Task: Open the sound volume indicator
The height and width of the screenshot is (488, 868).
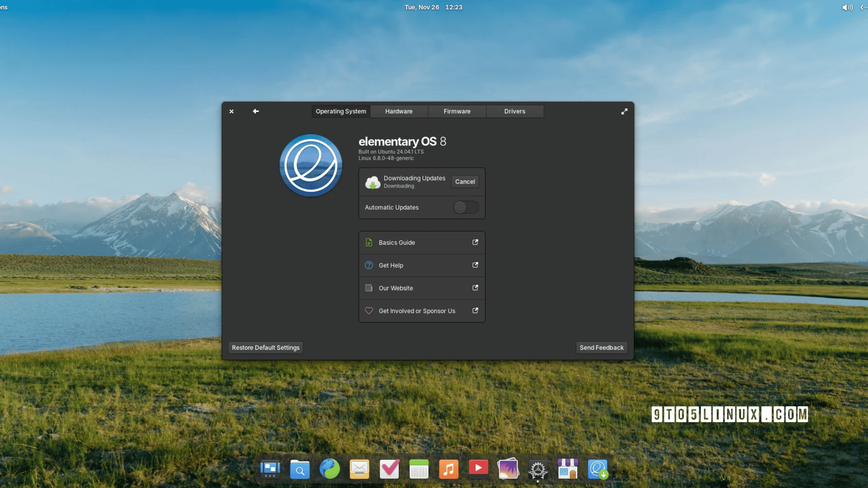Action: [x=847, y=7]
